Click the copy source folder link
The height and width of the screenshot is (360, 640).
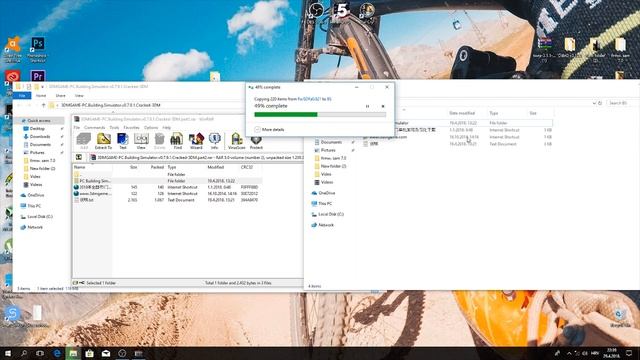tap(309, 99)
